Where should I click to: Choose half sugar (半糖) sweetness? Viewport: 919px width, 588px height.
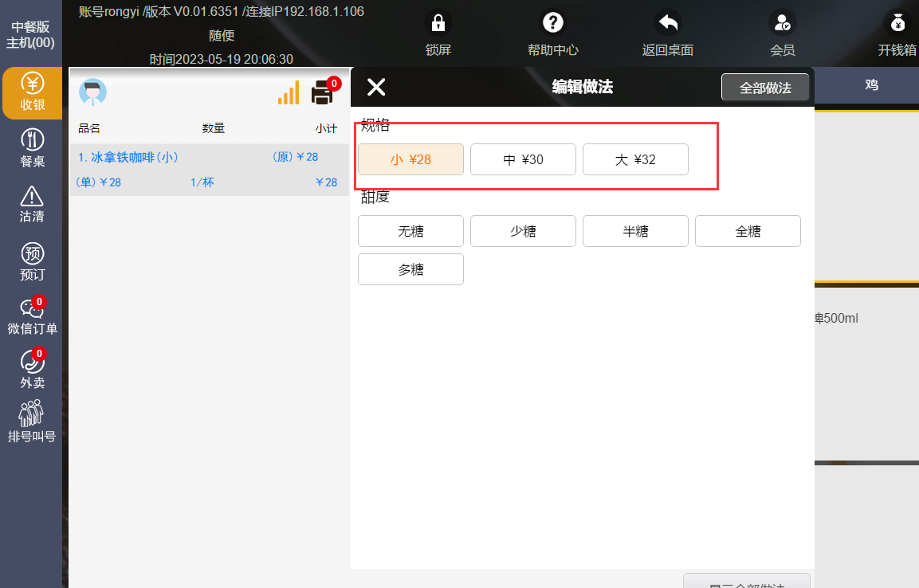tap(635, 231)
